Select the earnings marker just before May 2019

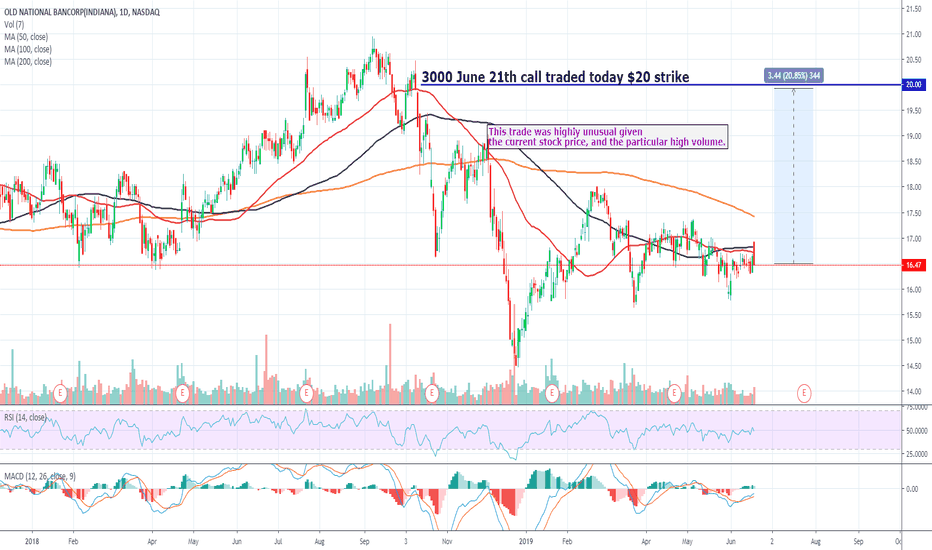point(674,392)
